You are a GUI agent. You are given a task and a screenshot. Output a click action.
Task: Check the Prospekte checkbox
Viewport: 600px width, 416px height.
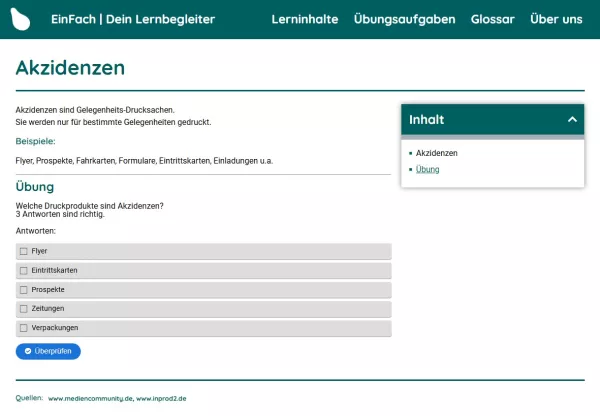(24, 290)
